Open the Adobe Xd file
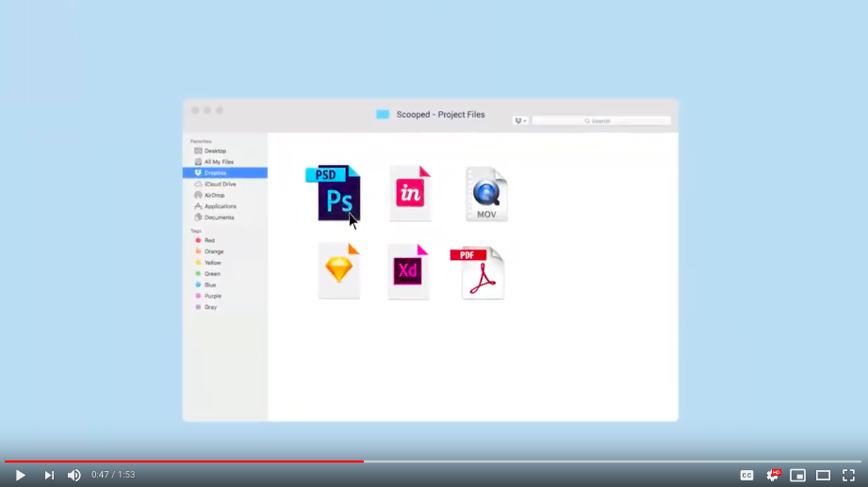868x487 pixels. click(x=408, y=271)
